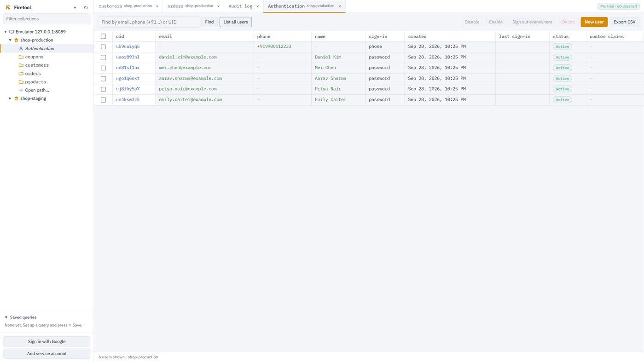Close the orders shop-production tab
Screen dimensions: 644x362
point(218,6)
